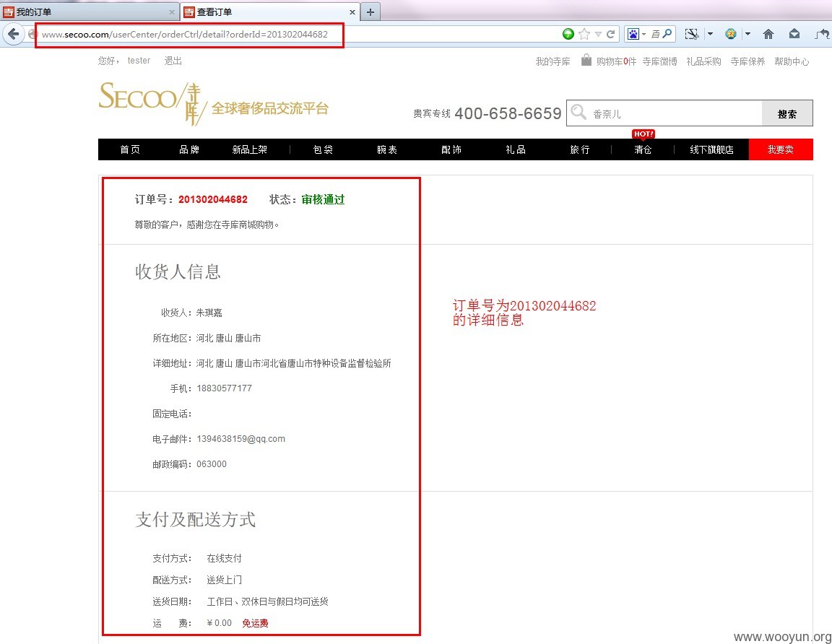Click the 在线支付 payment method text
Screen dimensions: 832x644
pyautogui.click(x=224, y=558)
